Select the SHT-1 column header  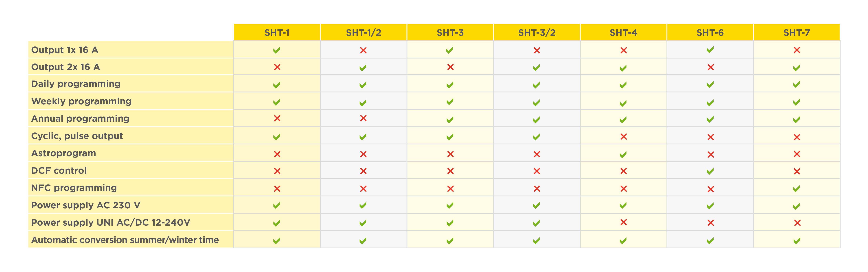tap(277, 32)
